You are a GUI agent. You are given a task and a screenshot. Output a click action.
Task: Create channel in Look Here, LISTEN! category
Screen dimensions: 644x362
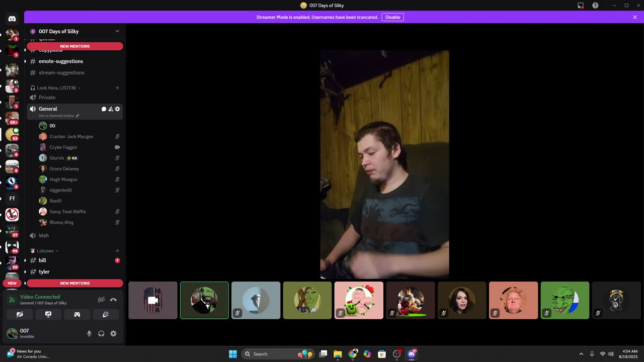pos(117,88)
